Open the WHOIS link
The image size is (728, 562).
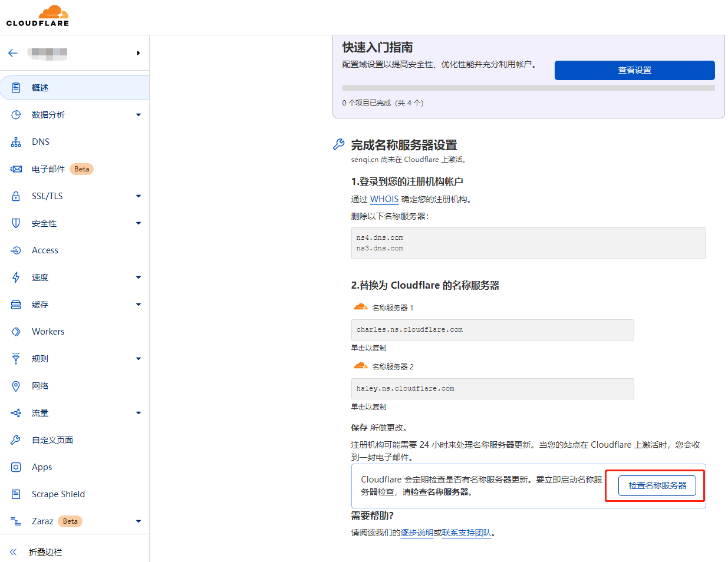(x=384, y=199)
